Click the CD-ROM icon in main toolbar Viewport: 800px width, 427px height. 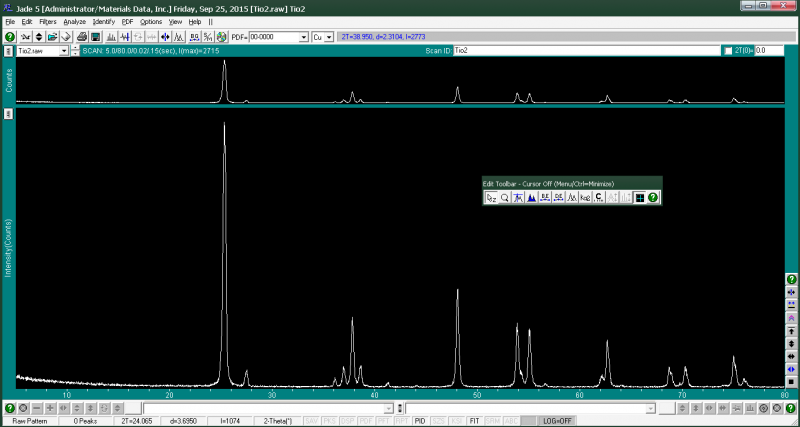tap(221, 37)
